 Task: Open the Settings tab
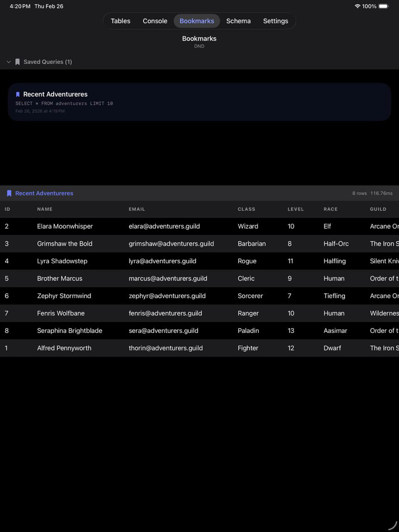[275, 21]
